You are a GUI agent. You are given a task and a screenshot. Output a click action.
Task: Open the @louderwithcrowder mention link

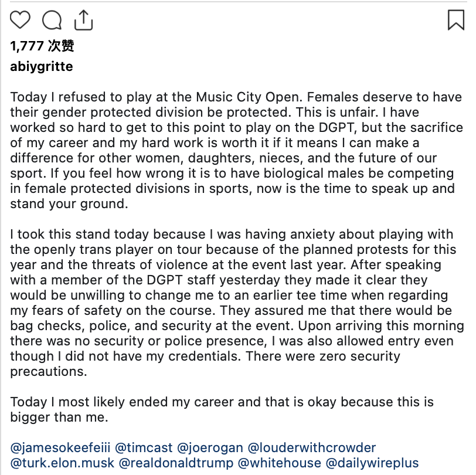pos(312,447)
